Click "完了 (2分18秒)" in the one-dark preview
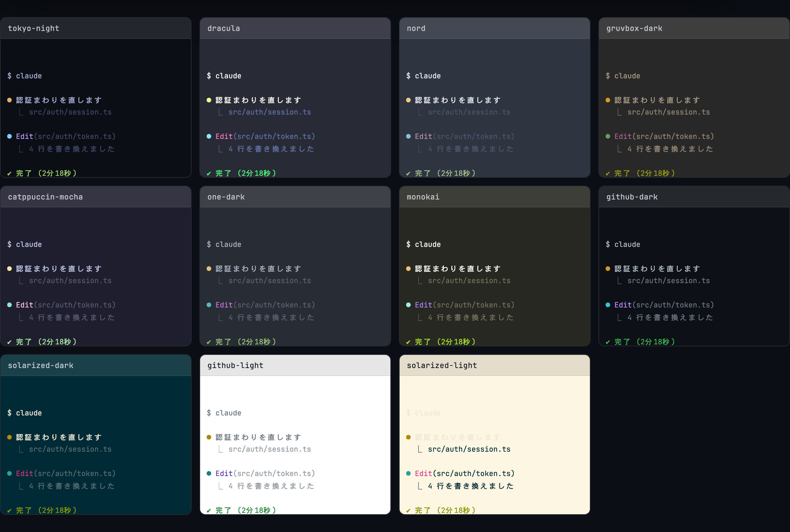The width and height of the screenshot is (790, 532). 246,342
